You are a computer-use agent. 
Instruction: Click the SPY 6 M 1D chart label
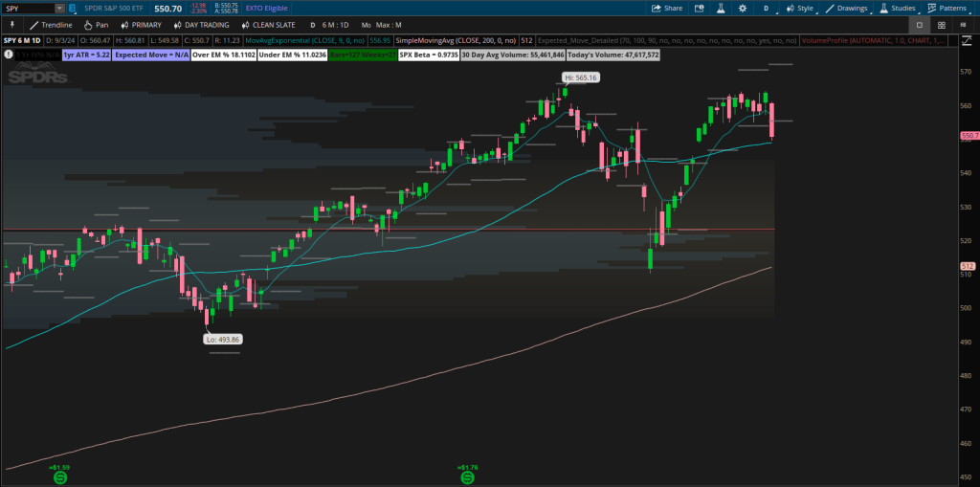(x=21, y=40)
